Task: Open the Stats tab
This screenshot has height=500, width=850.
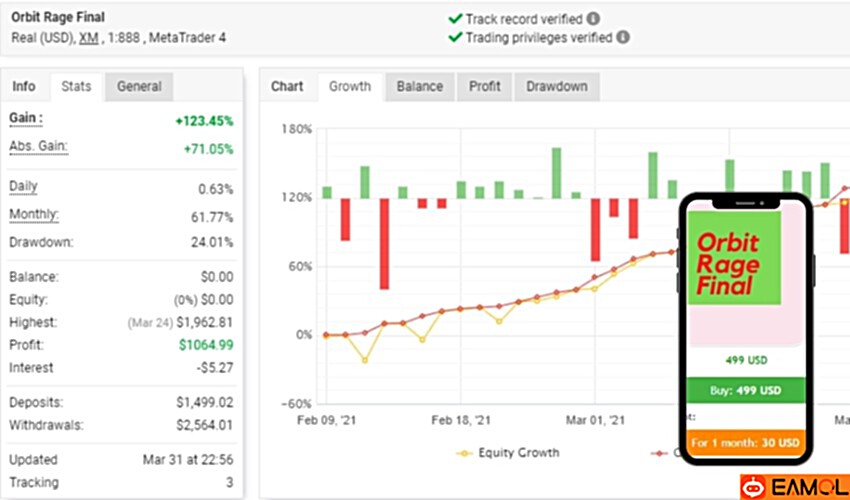Action: 76,86
